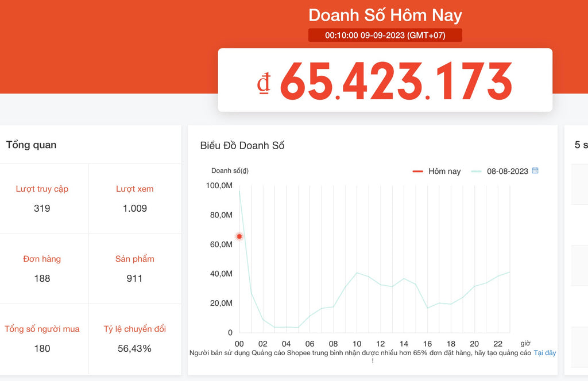Click the "Biểu Đồ Doanh Số" chart title

point(243,146)
